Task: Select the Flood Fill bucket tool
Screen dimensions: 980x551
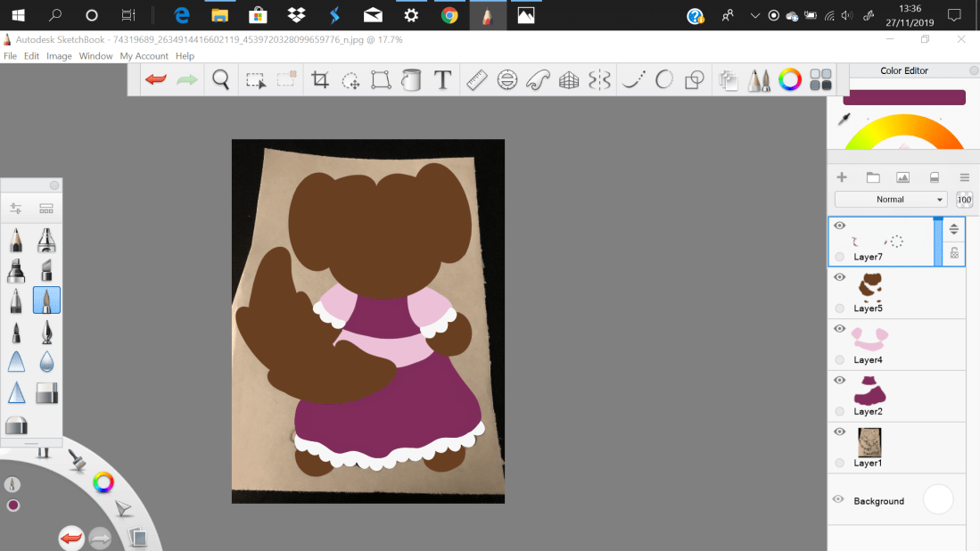Action: point(411,80)
